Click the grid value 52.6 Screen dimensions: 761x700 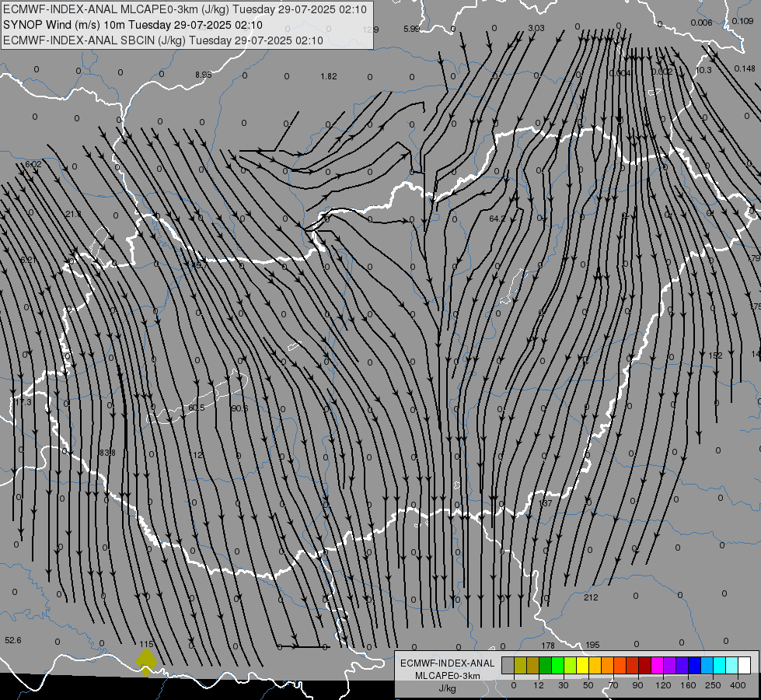tap(13, 640)
